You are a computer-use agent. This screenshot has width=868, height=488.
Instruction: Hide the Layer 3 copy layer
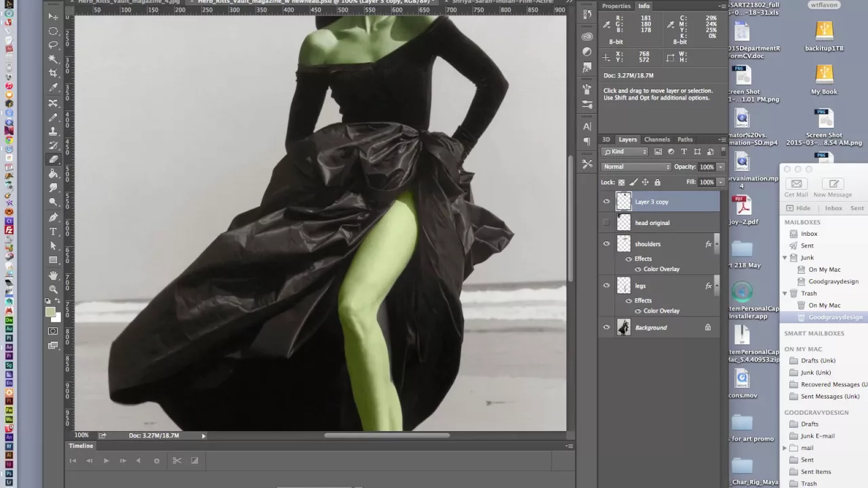click(x=606, y=201)
